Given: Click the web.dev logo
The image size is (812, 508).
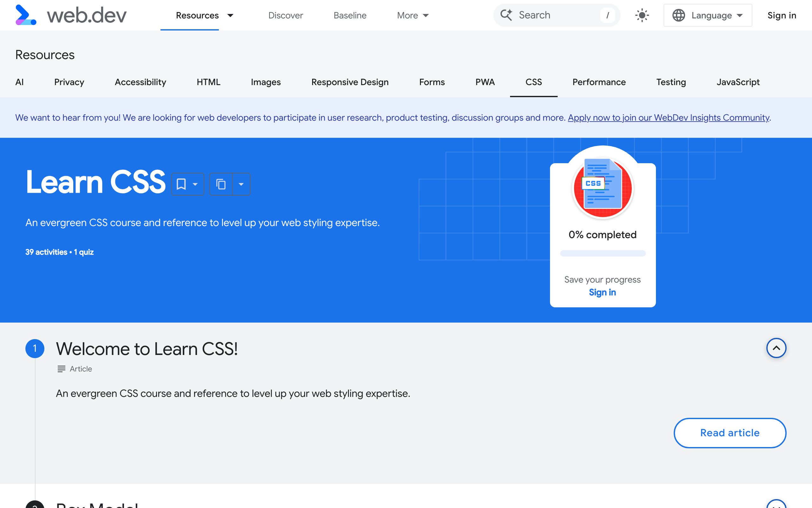Looking at the screenshot, I should click(71, 15).
